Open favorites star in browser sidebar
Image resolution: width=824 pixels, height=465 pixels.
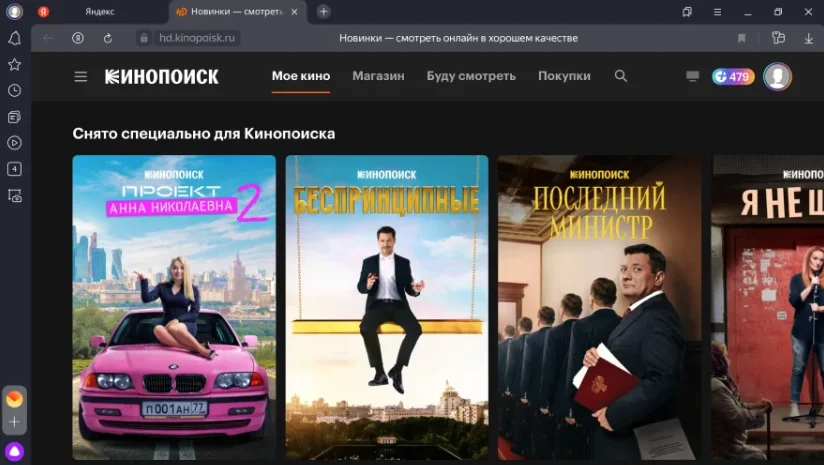(15, 65)
